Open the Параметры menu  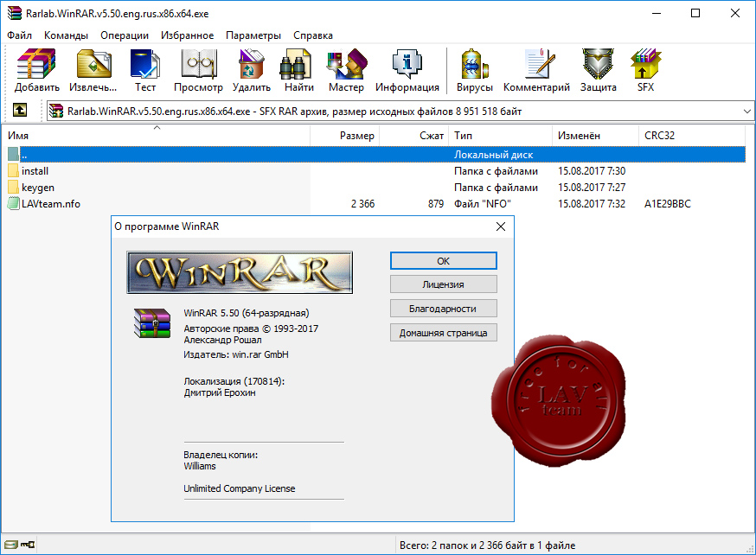[x=253, y=35]
